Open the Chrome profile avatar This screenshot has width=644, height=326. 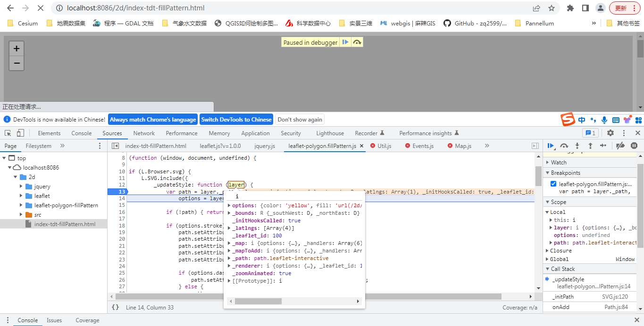[601, 8]
